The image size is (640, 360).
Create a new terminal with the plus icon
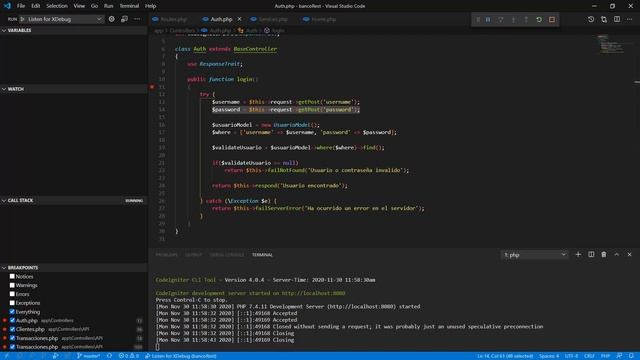(578, 254)
